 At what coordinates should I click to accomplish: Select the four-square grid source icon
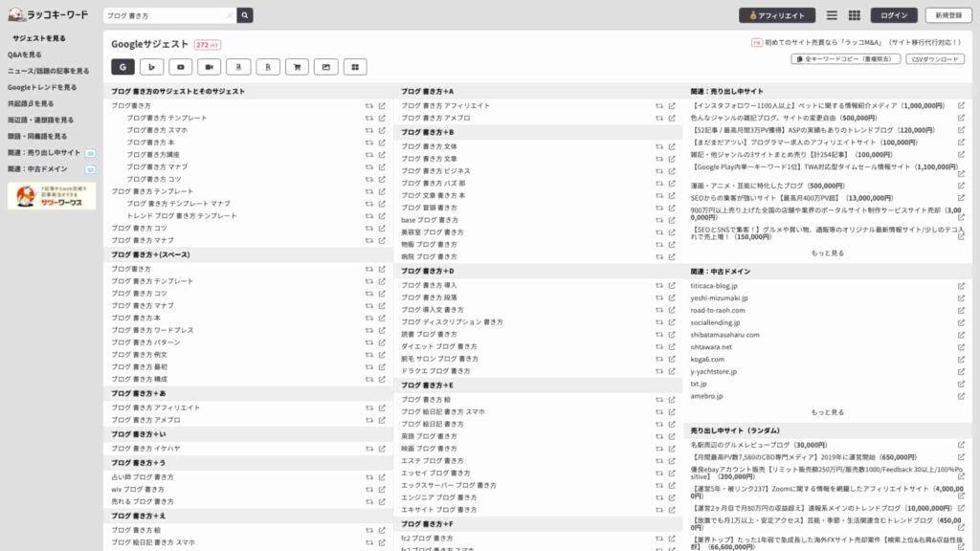coord(355,67)
